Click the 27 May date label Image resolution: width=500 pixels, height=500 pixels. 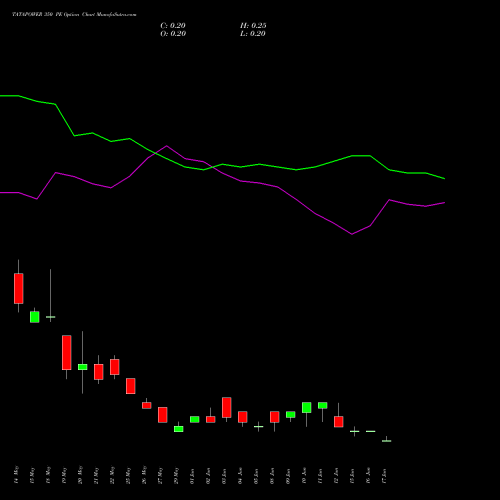coord(161,475)
